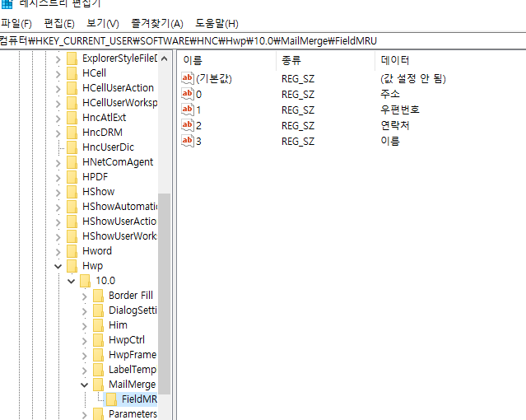Open the 보기(V) menu
This screenshot has width=526, height=420.
tap(102, 24)
